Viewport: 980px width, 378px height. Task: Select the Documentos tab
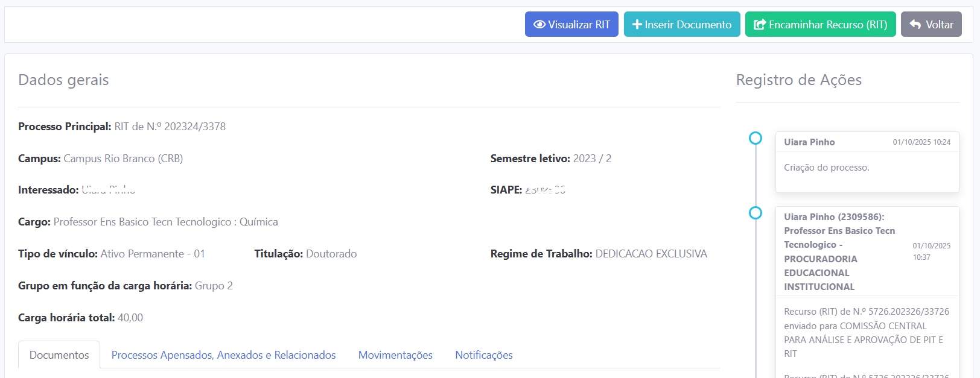59,355
